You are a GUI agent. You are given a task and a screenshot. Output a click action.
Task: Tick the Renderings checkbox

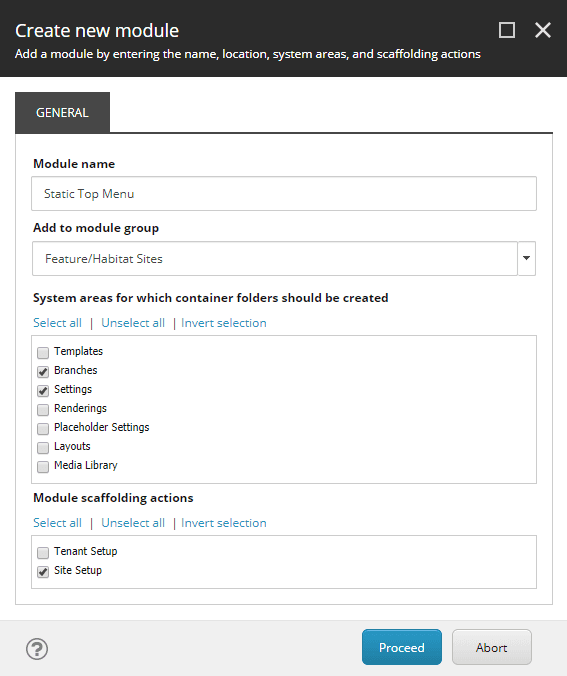[43, 410]
